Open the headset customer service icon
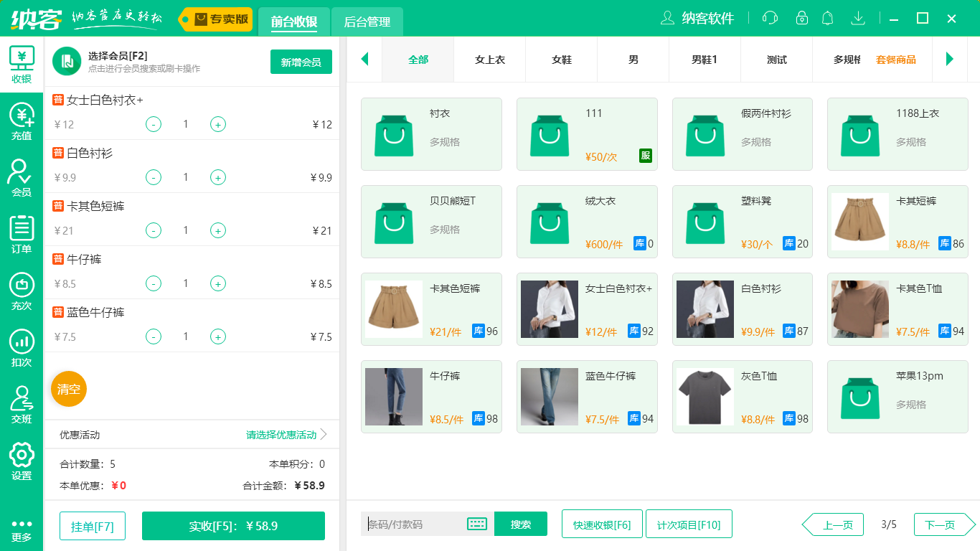This screenshot has height=551, width=980. click(769, 18)
